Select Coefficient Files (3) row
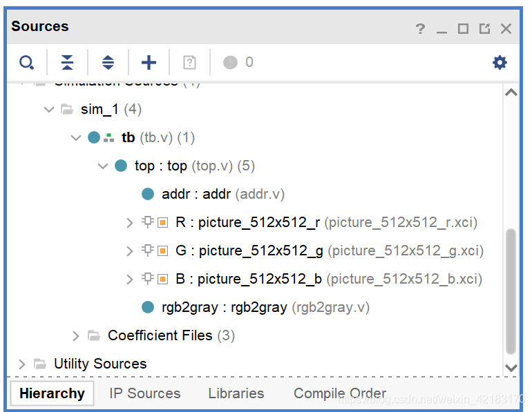This screenshot has width=532, height=412. tap(171, 335)
